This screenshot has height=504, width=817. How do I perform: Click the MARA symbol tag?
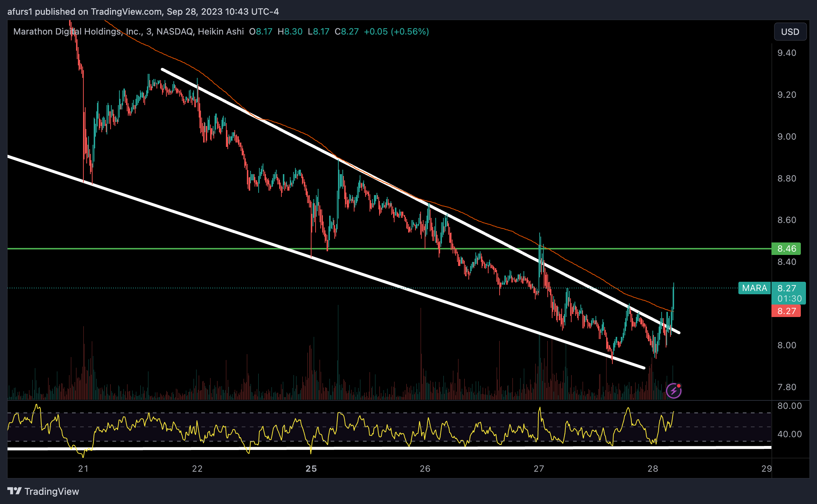(x=755, y=288)
